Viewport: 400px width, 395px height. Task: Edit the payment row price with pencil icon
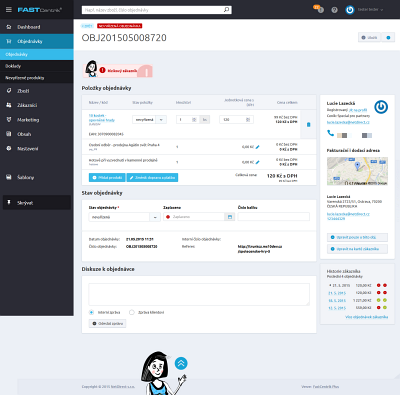pos(257,162)
